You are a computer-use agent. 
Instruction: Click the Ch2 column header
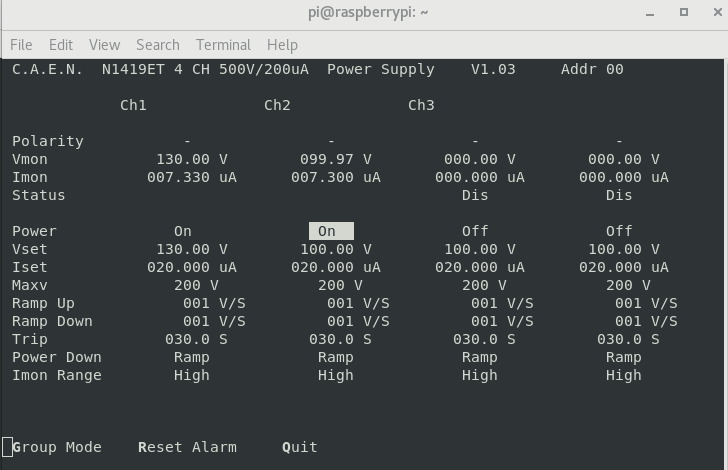278,105
